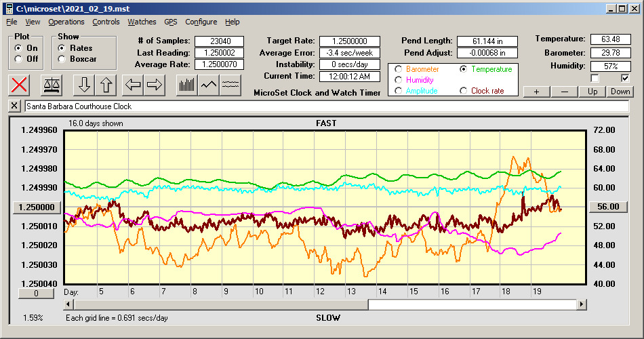Click 'Each grid line = 0.691 secs/day' text

[x=117, y=317]
